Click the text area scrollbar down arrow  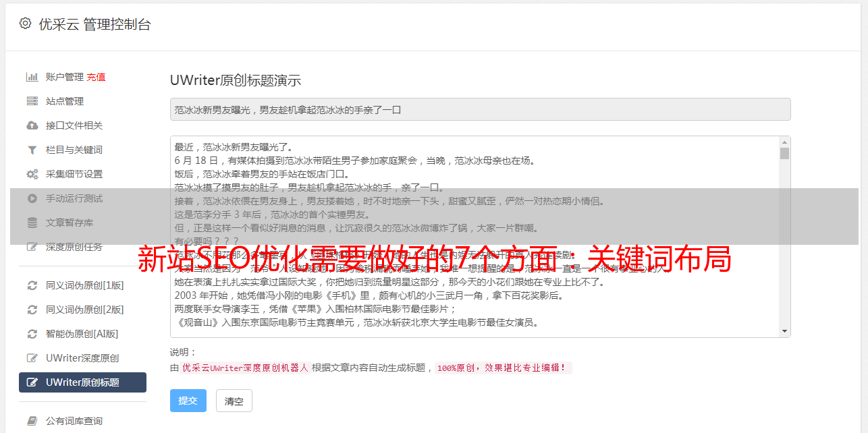(x=784, y=331)
